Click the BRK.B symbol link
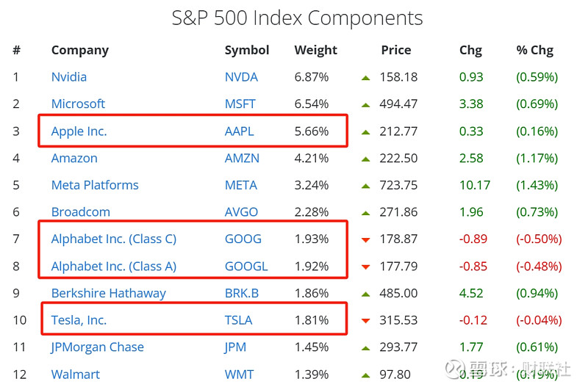Screen dimensions: 588x387 tap(242, 293)
